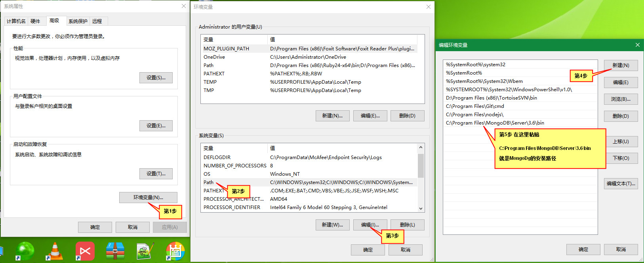Click the 变量 column header in user variables

click(234, 40)
